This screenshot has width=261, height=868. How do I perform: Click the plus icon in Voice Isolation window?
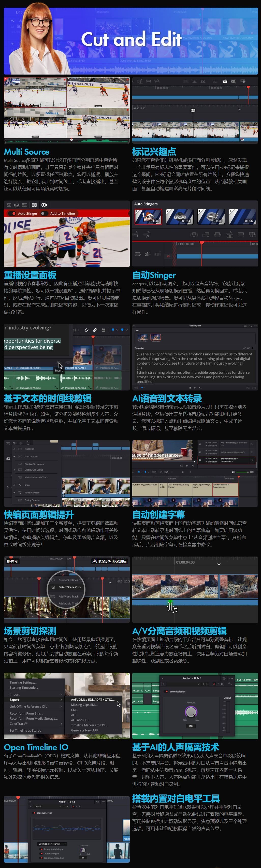pos(163,684)
